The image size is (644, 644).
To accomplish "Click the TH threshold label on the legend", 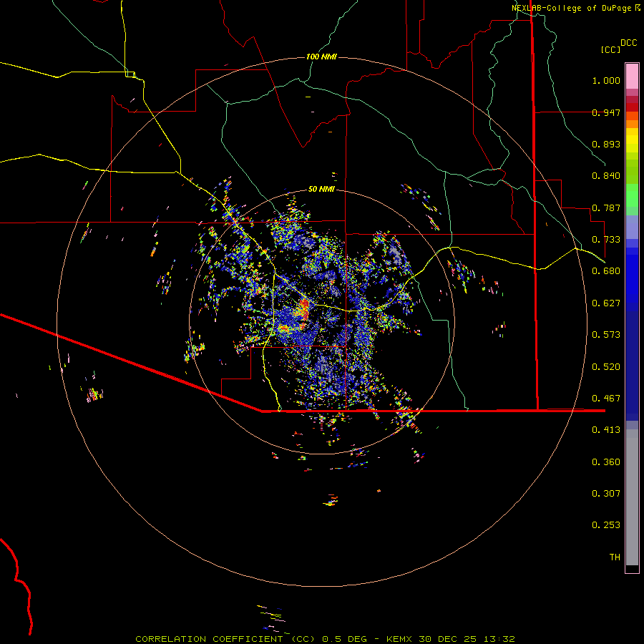I will [x=615, y=557].
